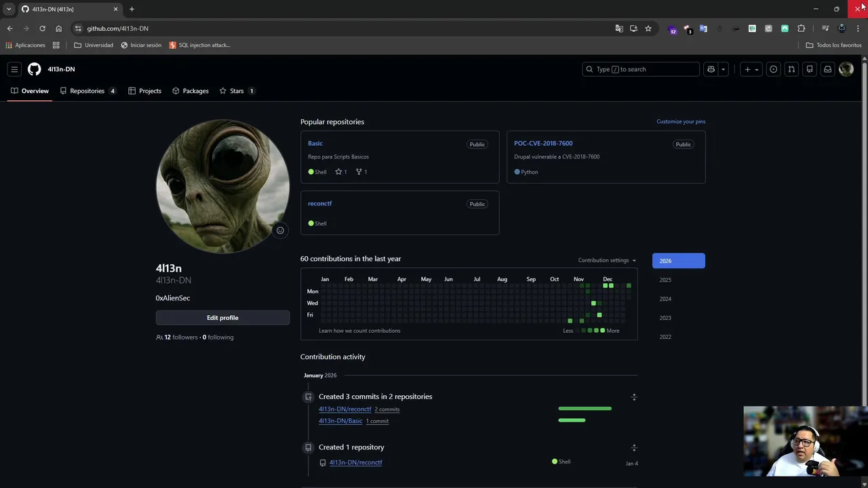Open the Issues icon in header
868x488 pixels.
tap(773, 69)
